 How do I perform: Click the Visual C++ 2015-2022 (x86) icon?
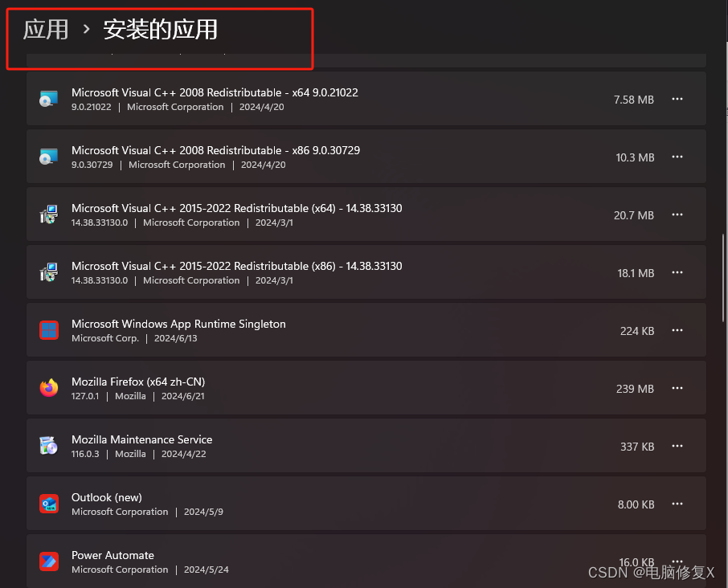tap(49, 272)
